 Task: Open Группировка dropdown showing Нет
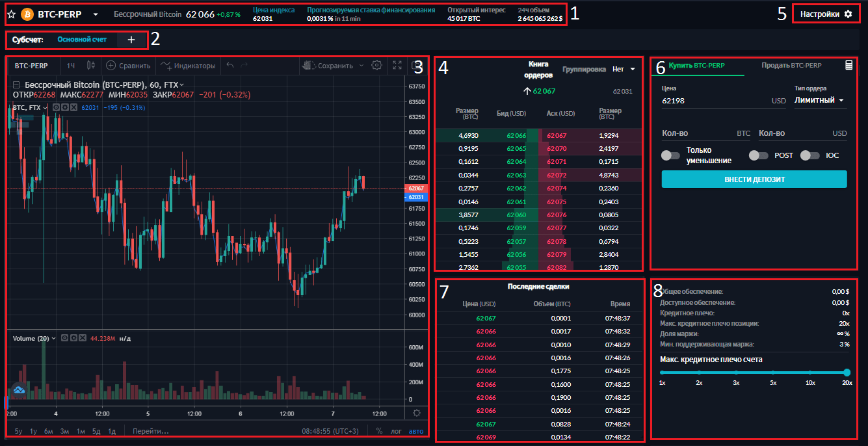coord(624,69)
